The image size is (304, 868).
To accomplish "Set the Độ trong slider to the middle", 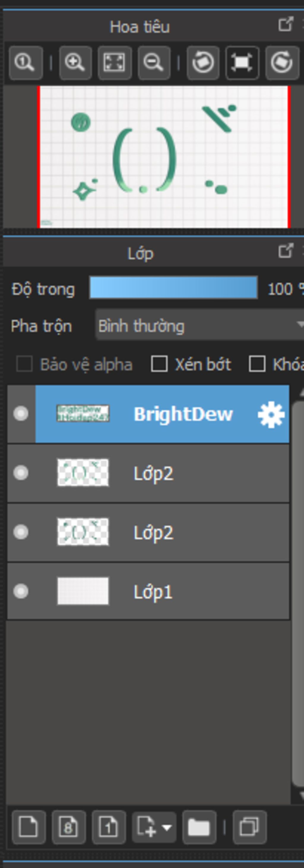I will (x=173, y=287).
